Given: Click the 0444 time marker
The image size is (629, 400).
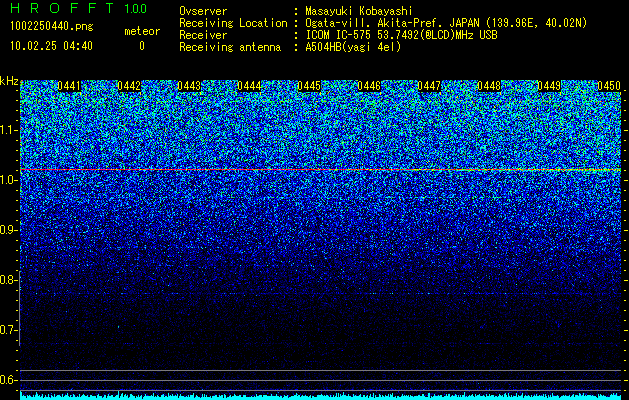Looking at the screenshot, I should click(x=249, y=86).
